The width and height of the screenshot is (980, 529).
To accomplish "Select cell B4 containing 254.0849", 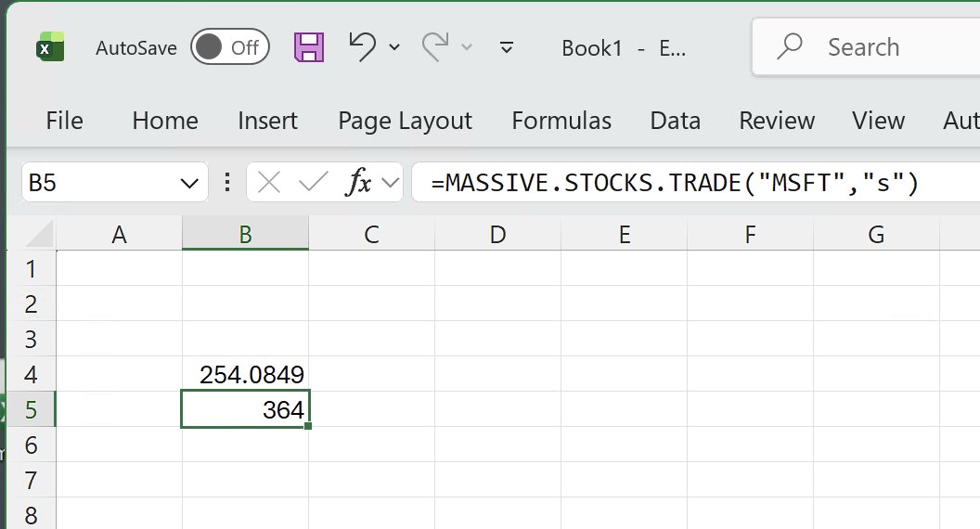I will click(245, 374).
